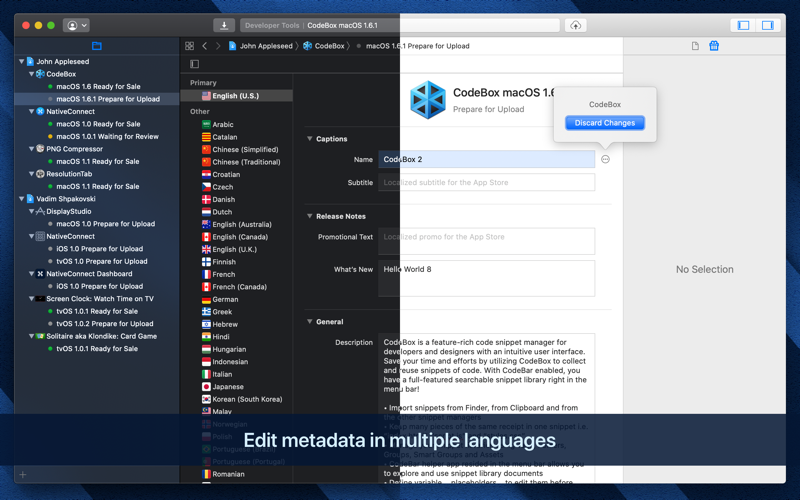The width and height of the screenshot is (800, 500).
Task: Select French in the language list
Action: click(224, 274)
